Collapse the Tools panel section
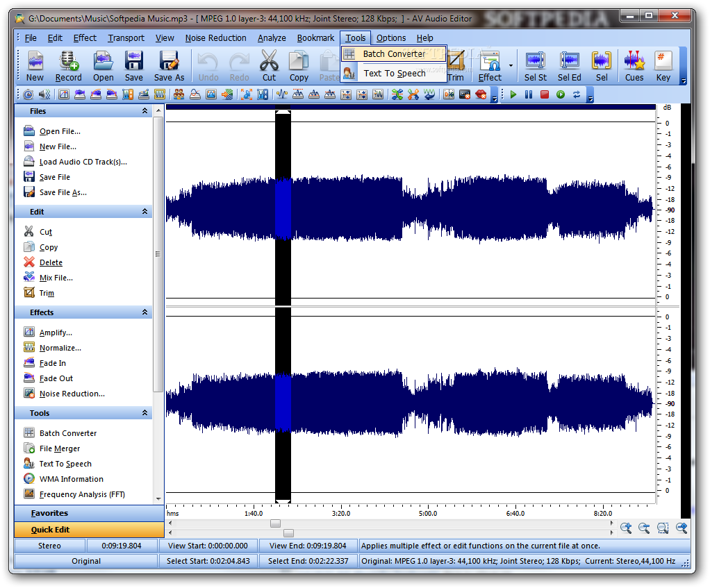 (x=145, y=412)
